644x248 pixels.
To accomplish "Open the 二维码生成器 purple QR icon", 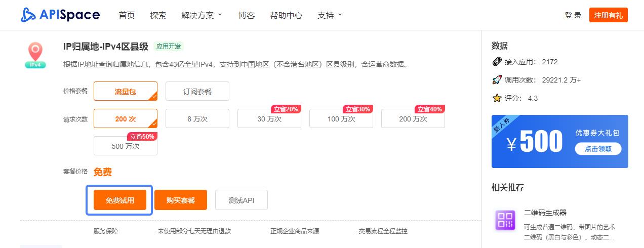I will [x=505, y=221].
